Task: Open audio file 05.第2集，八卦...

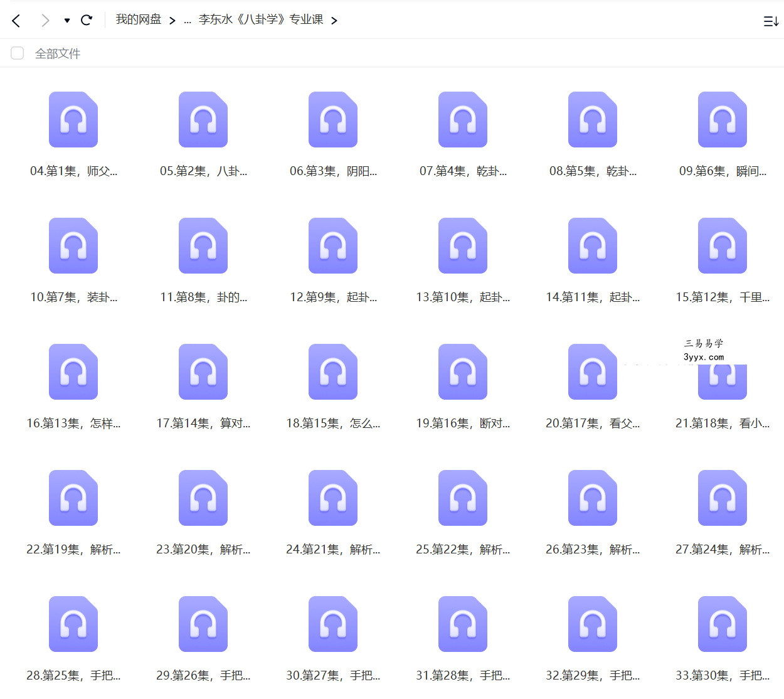Action: (203, 120)
